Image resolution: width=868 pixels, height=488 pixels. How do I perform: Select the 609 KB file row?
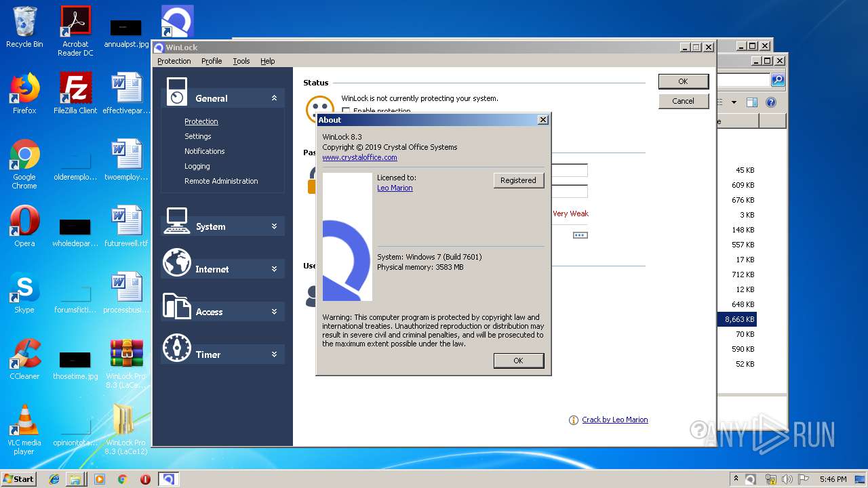737,185
